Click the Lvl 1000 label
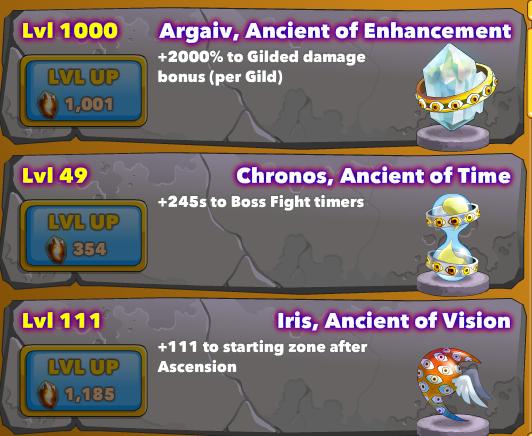 70,31
